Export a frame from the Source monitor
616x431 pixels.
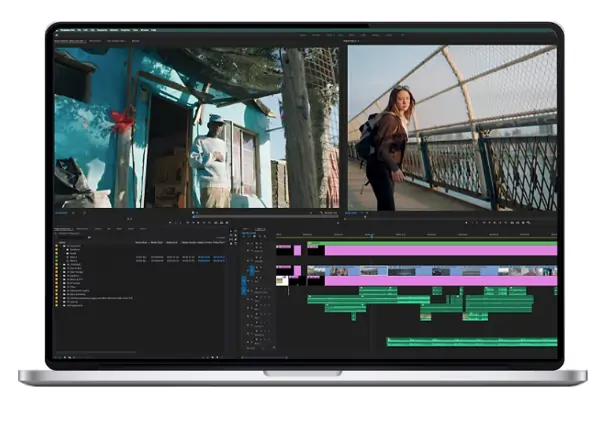[227, 222]
